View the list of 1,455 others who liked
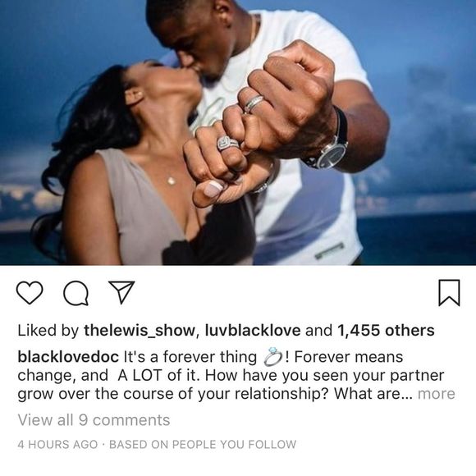This screenshot has width=476, height=476. tap(386, 330)
